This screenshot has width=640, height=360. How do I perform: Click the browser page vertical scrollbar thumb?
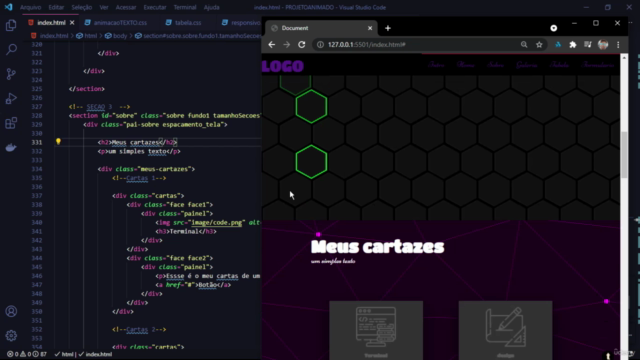coord(624,155)
